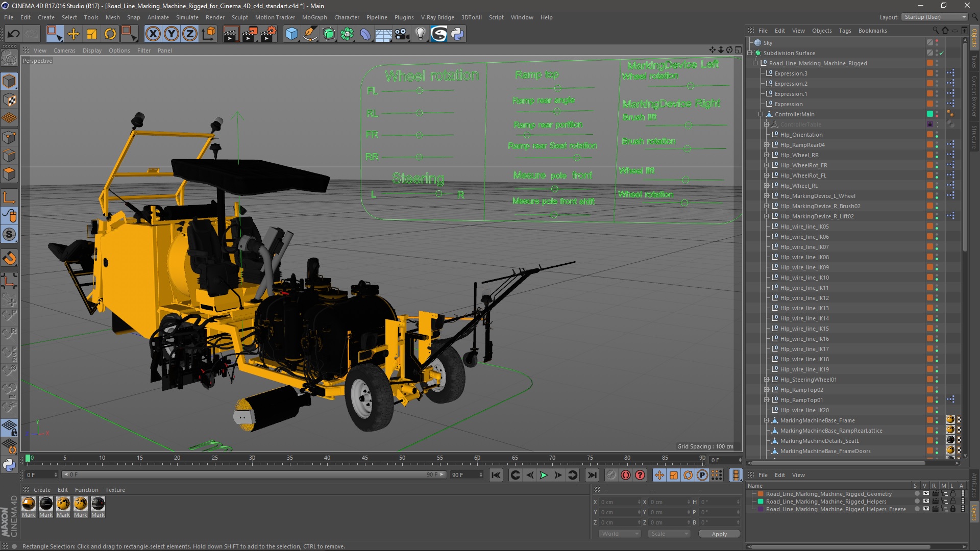Click the Position key toggle icon
The image size is (980, 551).
[659, 475]
